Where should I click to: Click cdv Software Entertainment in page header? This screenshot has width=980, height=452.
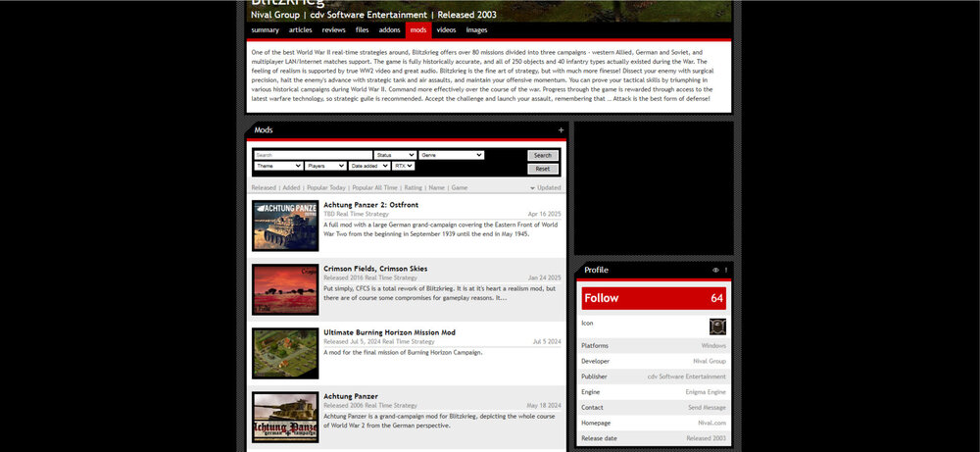(368, 15)
